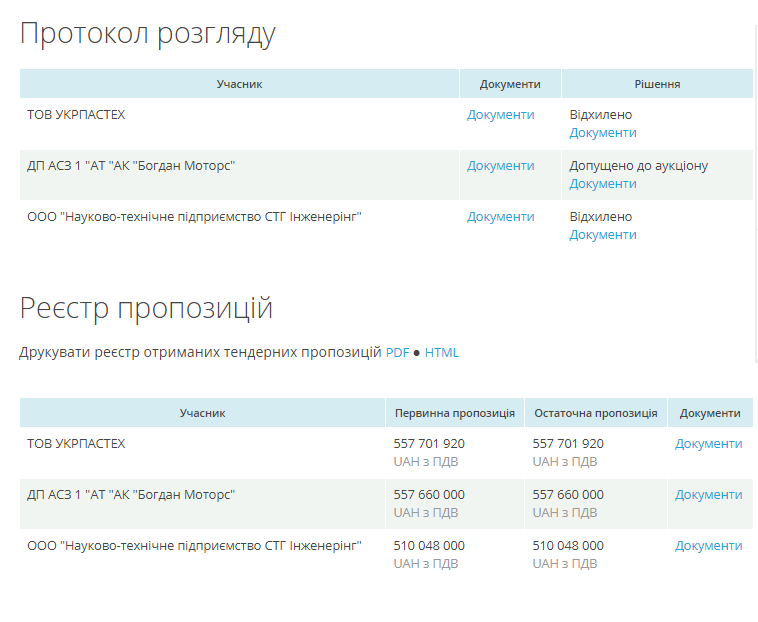Click the Учасник header in protocol table
Viewport: 758px width, 622px height.
pos(239,84)
